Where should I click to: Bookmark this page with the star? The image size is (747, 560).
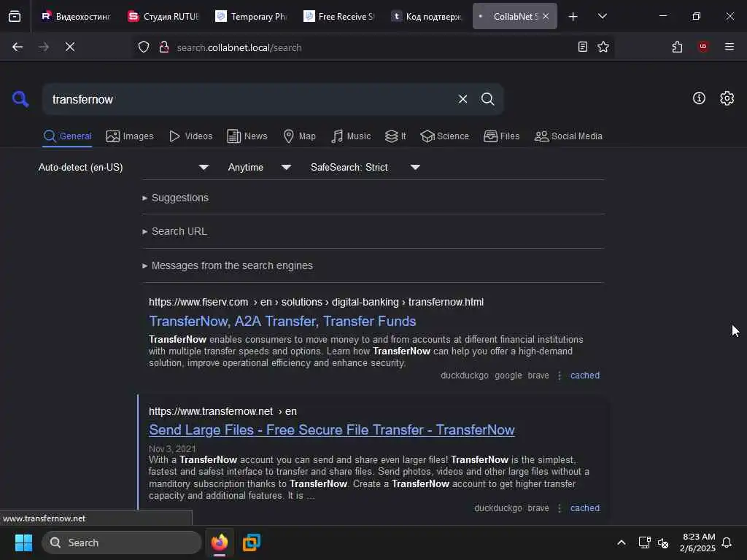(x=603, y=47)
